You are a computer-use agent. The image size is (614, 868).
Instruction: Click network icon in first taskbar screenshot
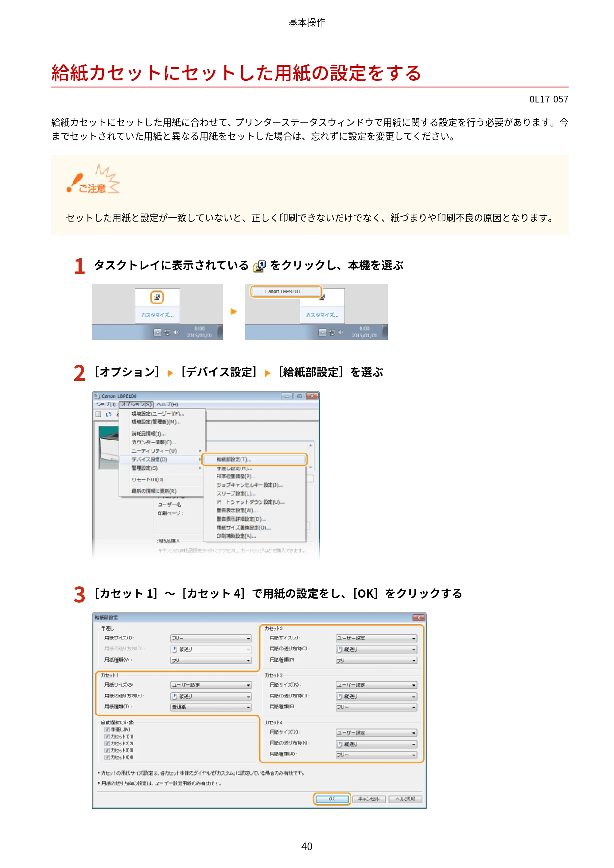[167, 332]
